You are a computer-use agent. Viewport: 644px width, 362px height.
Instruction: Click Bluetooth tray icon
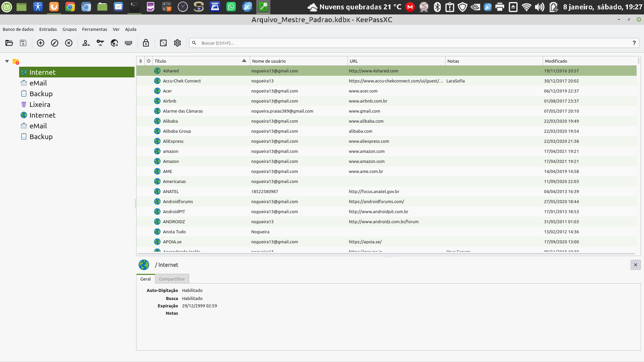(437, 7)
